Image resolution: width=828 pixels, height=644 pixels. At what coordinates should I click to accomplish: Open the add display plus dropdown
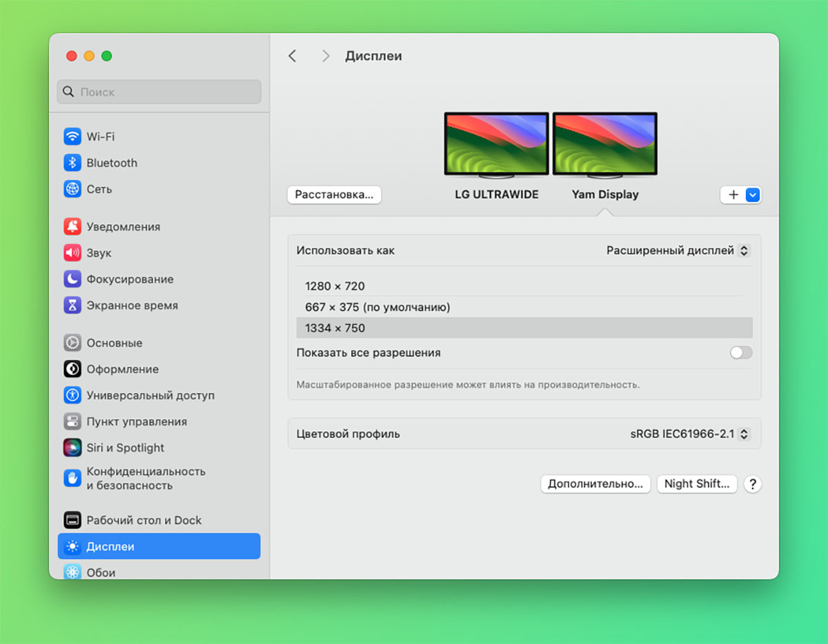[x=740, y=195]
